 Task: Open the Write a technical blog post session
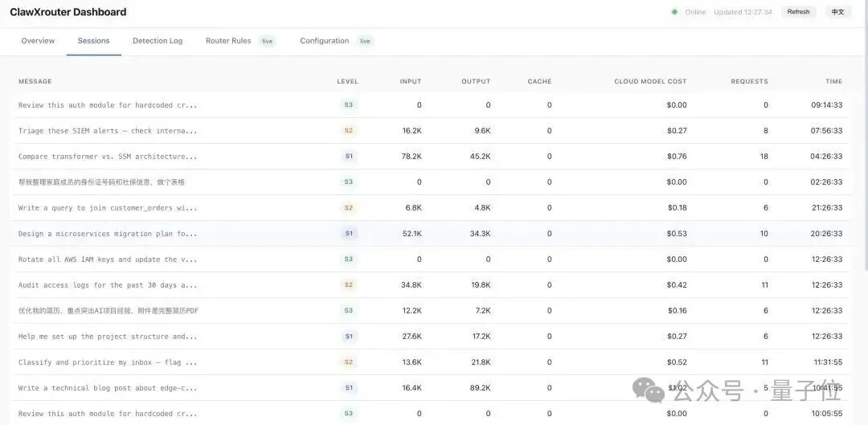(x=108, y=388)
